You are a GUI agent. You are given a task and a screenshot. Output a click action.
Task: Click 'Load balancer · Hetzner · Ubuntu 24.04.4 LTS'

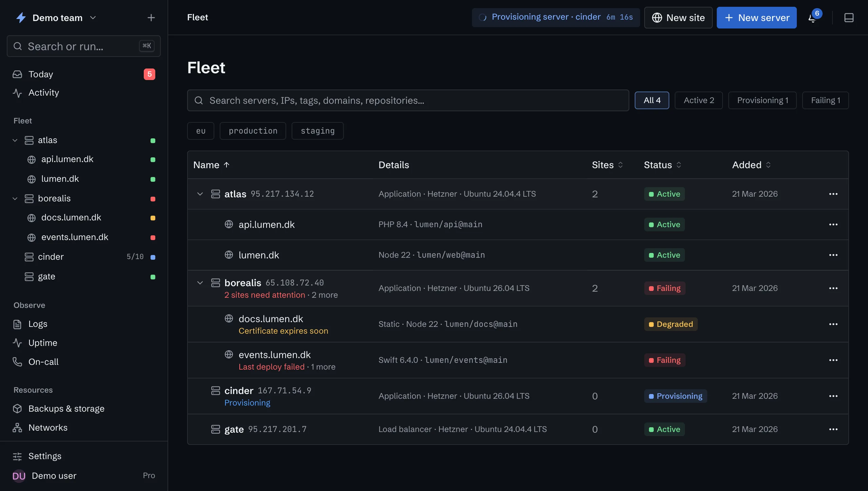pyautogui.click(x=462, y=429)
